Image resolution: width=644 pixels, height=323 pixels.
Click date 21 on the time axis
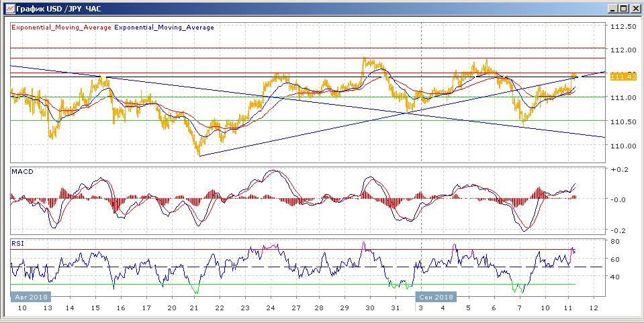coord(196,308)
